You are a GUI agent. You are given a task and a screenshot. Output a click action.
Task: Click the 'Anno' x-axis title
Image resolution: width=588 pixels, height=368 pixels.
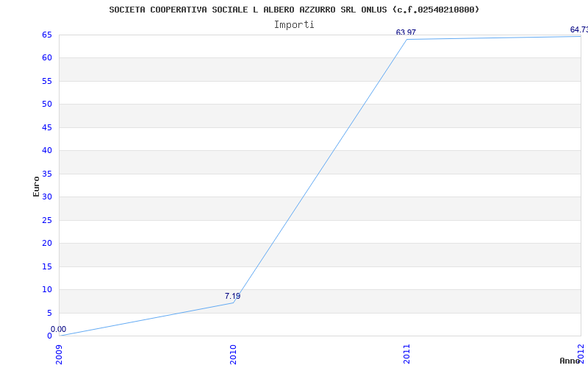[x=570, y=361]
